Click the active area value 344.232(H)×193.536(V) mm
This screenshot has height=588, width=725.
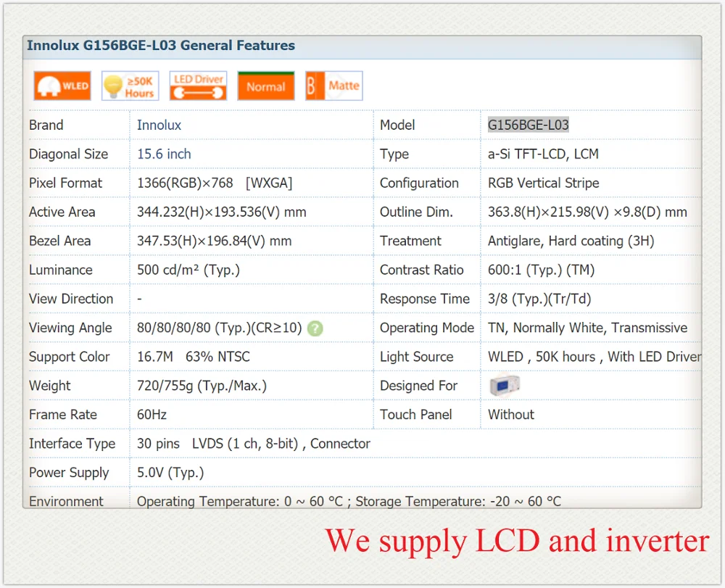click(x=221, y=212)
